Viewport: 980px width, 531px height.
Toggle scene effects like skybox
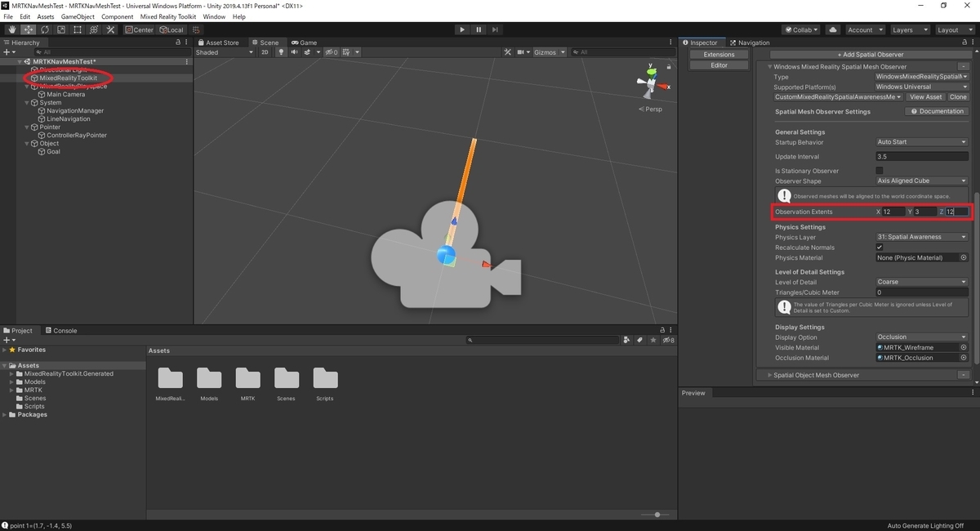[x=309, y=52]
